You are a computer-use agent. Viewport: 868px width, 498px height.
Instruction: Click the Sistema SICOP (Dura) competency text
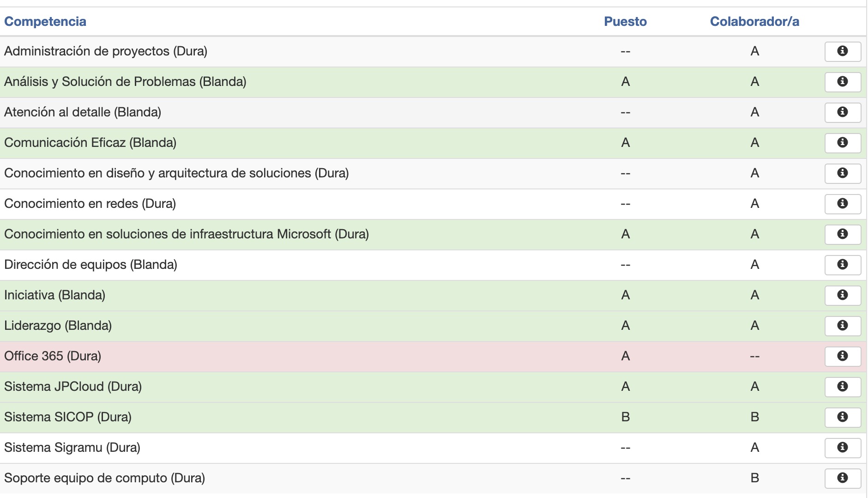point(68,417)
